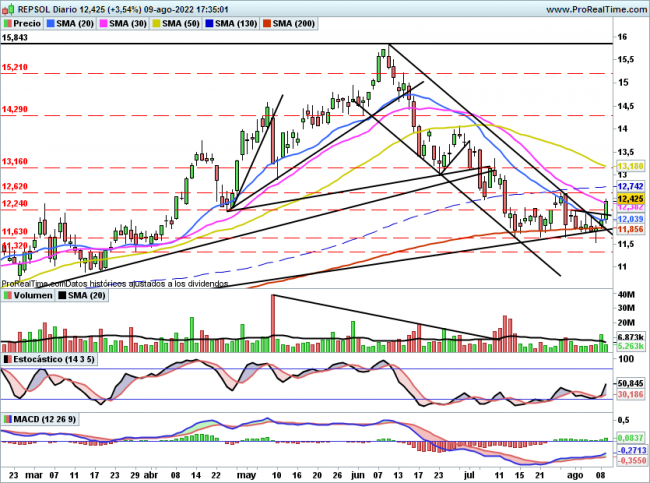Image resolution: width=650 pixels, height=483 pixels.
Task: Click the MACD panel indicator icon
Action: [x=7, y=418]
